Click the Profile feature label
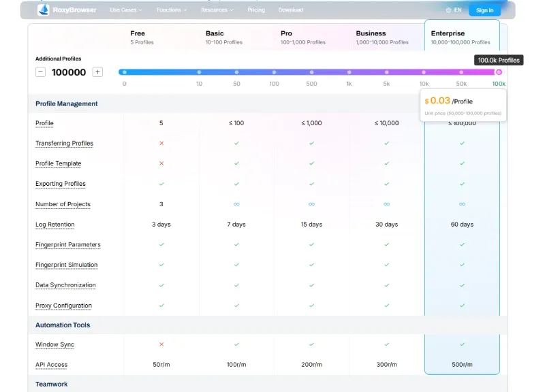Viewport: 545px width, 392px height. coord(44,123)
